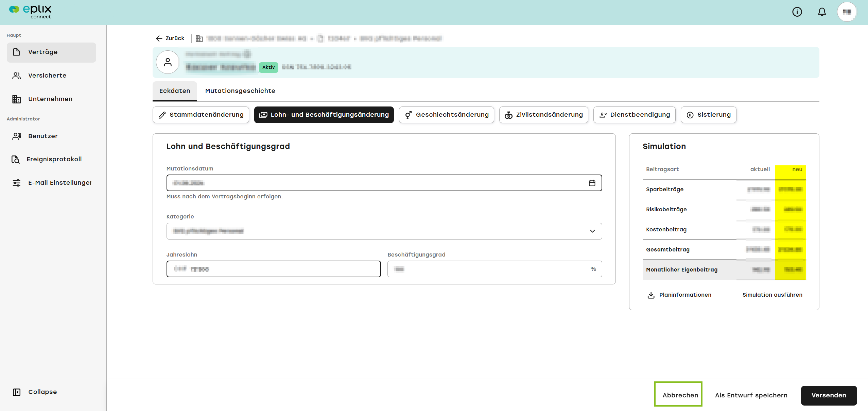Focus the Beschäftigungsgrad input field

494,269
